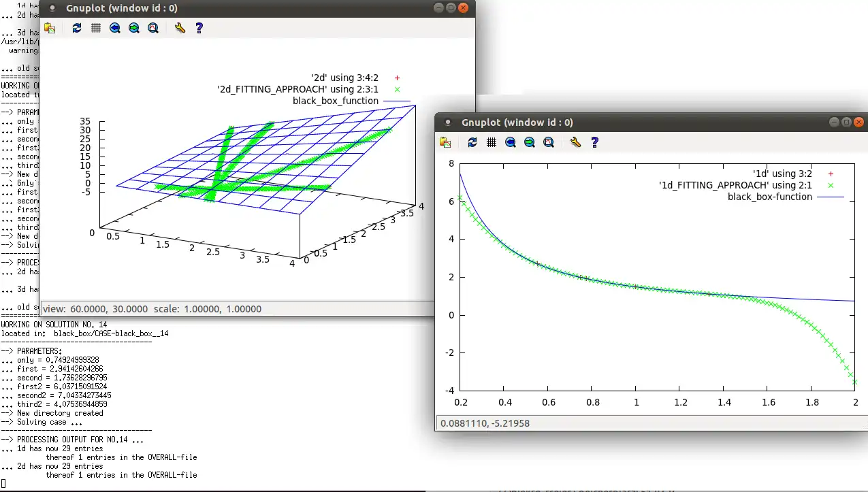Copy the 1D curve plot to clipboard
The height and width of the screenshot is (492, 868).
click(x=445, y=142)
